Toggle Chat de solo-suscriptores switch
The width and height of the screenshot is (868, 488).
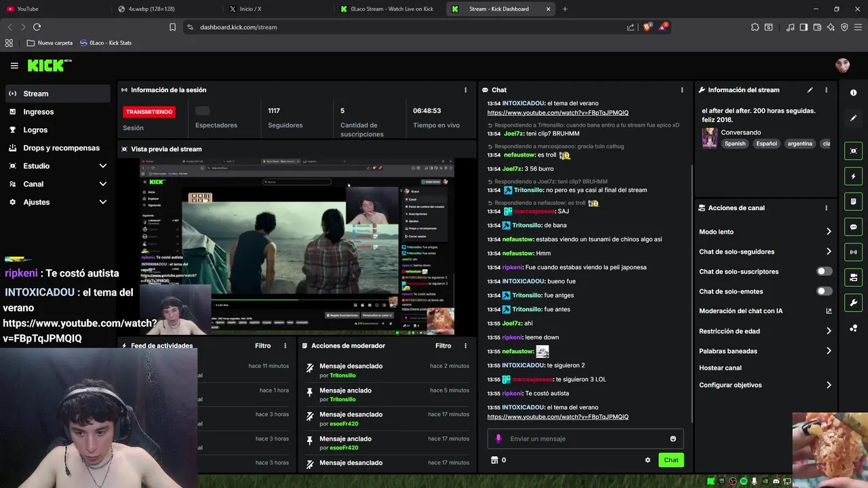[x=824, y=271]
